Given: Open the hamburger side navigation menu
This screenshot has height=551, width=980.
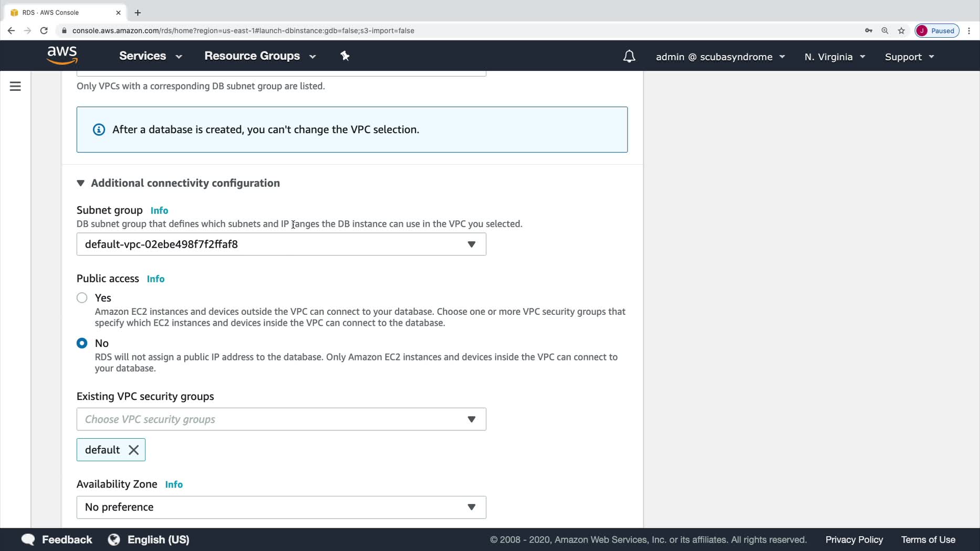Looking at the screenshot, I should tap(15, 86).
